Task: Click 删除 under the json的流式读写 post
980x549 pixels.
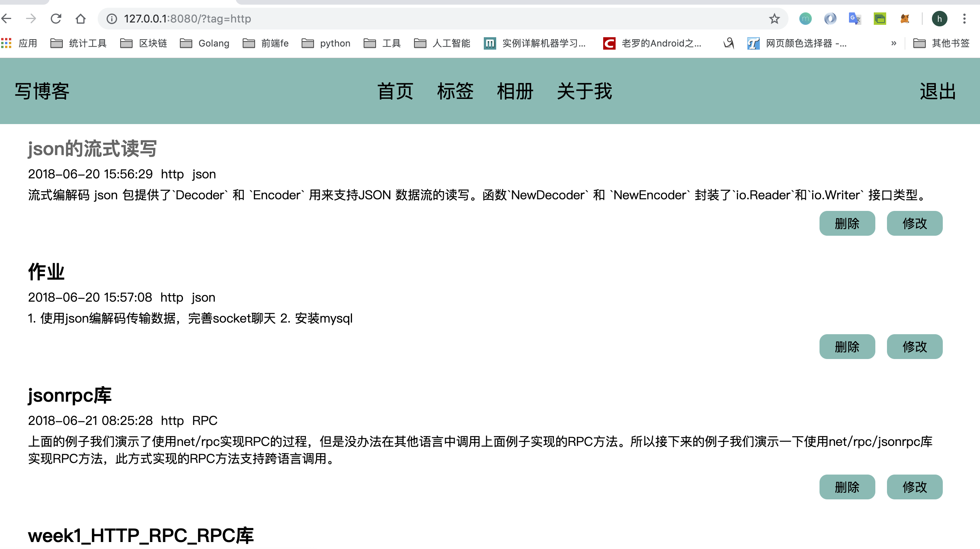Action: (x=847, y=223)
